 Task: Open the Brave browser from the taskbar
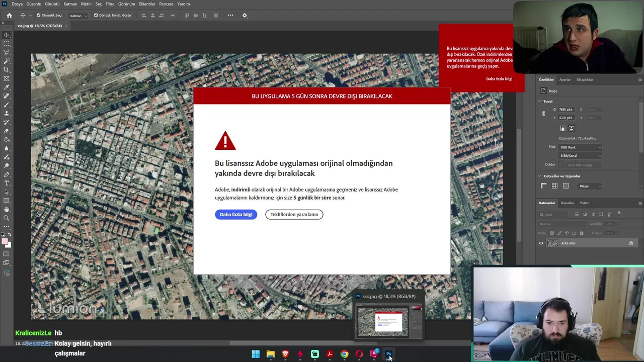[x=285, y=354]
